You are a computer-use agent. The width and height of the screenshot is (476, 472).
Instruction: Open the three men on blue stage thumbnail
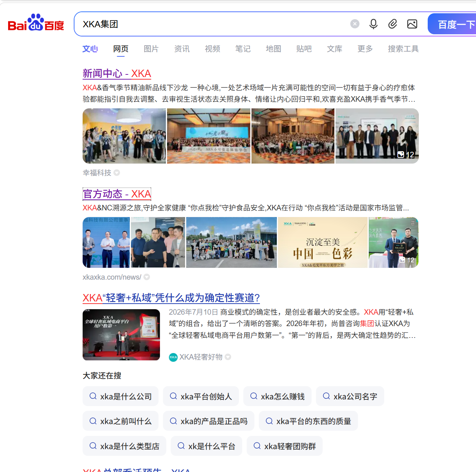(x=106, y=242)
